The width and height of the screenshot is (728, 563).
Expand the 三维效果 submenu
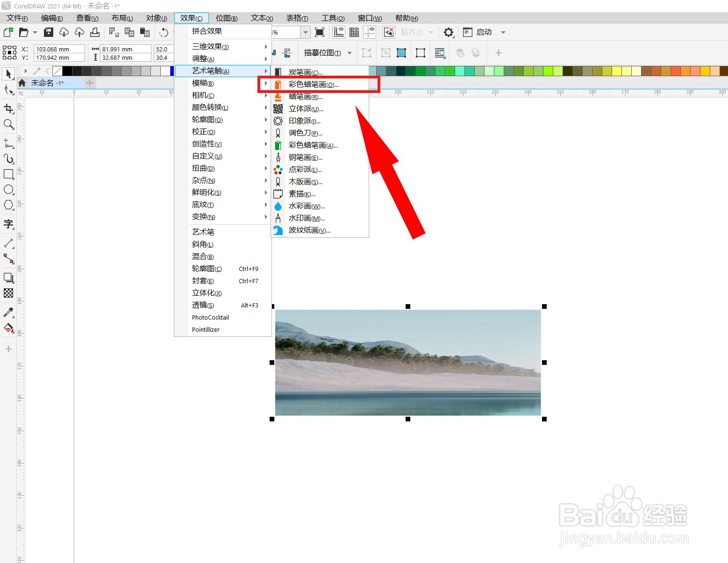223,47
